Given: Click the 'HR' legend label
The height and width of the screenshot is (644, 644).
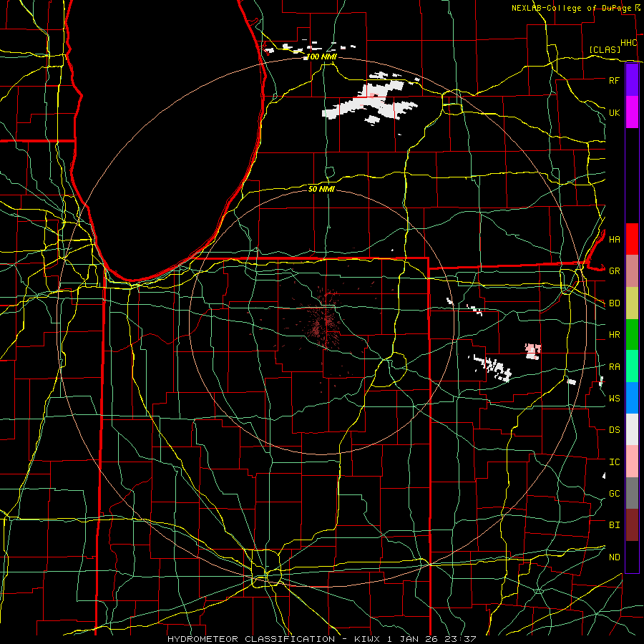Looking at the screenshot, I should click(x=614, y=335).
